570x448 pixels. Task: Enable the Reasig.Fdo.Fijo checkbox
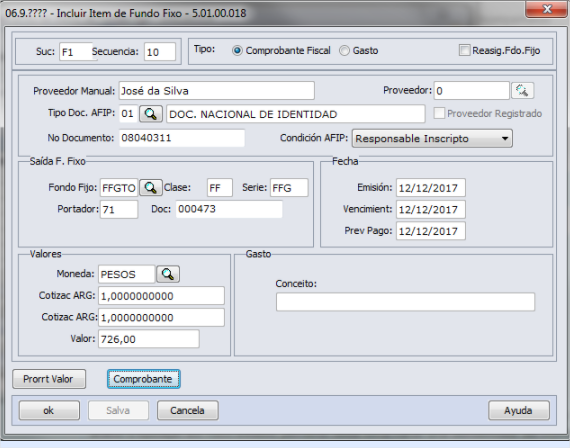[464, 50]
